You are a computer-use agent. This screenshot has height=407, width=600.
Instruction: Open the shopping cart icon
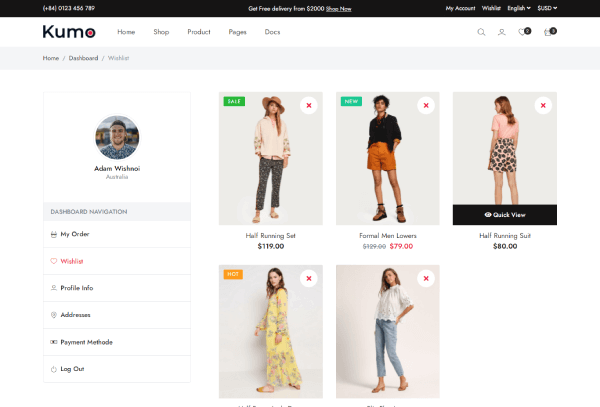[x=547, y=32]
